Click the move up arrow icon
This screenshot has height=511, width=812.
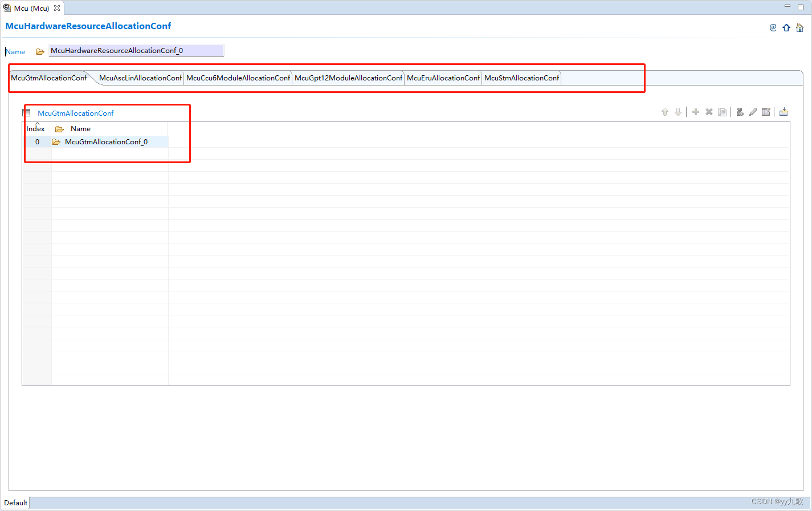[664, 112]
